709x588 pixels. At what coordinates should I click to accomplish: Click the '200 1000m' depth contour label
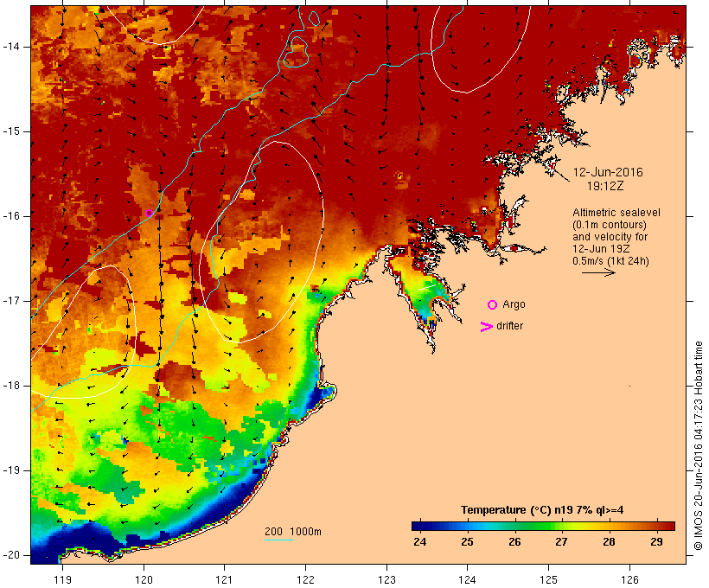pyautogui.click(x=293, y=532)
